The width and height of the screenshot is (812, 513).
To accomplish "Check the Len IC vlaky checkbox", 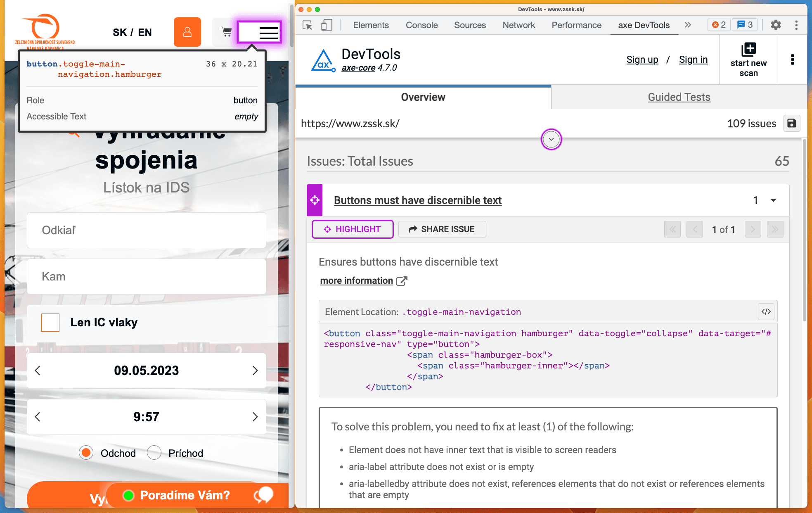I will [50, 323].
